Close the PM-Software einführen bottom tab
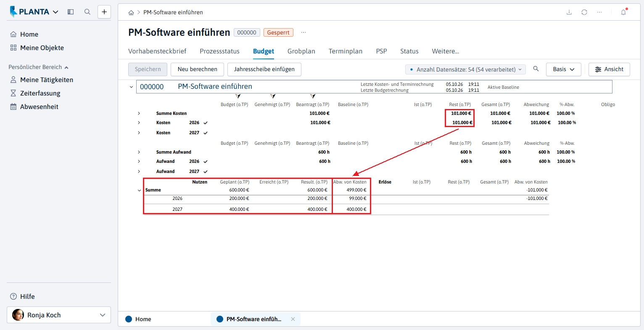Screen dimensions: 644x330 point(293,319)
